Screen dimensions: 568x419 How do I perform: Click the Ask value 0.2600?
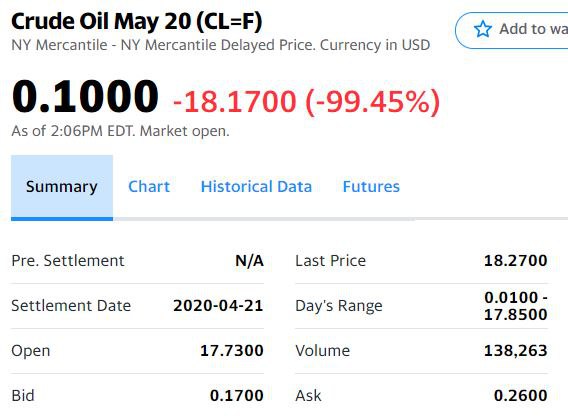[x=521, y=395]
